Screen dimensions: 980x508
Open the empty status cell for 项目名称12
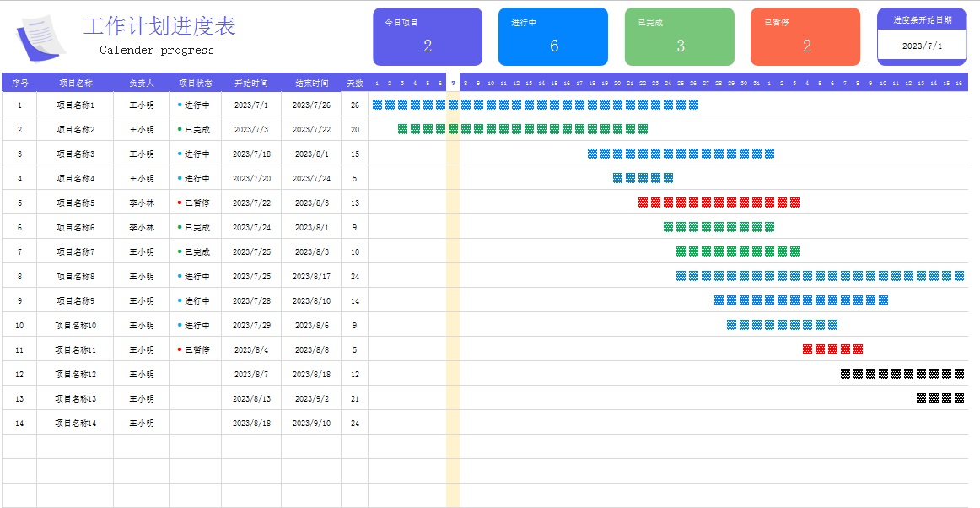click(x=196, y=374)
